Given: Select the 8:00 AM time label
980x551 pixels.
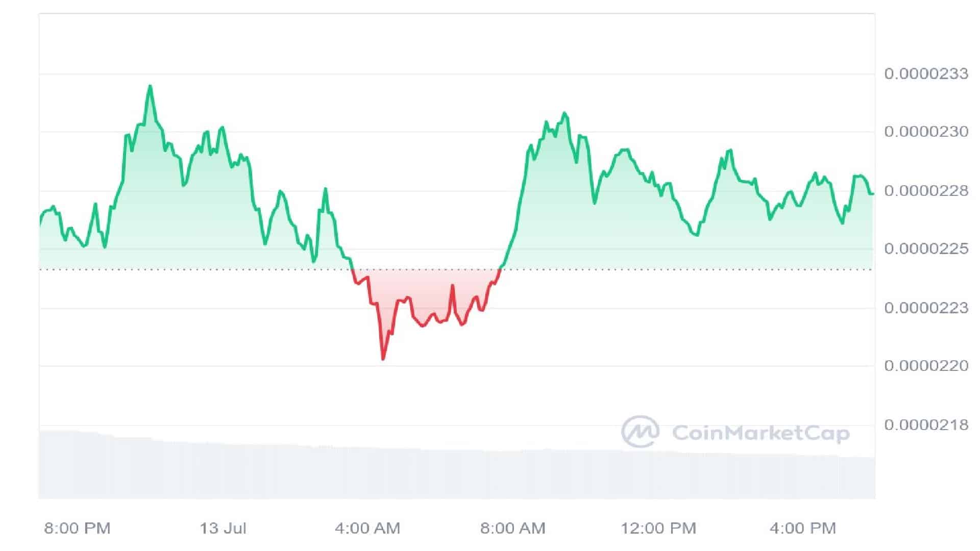Looking at the screenshot, I should click(x=512, y=528).
